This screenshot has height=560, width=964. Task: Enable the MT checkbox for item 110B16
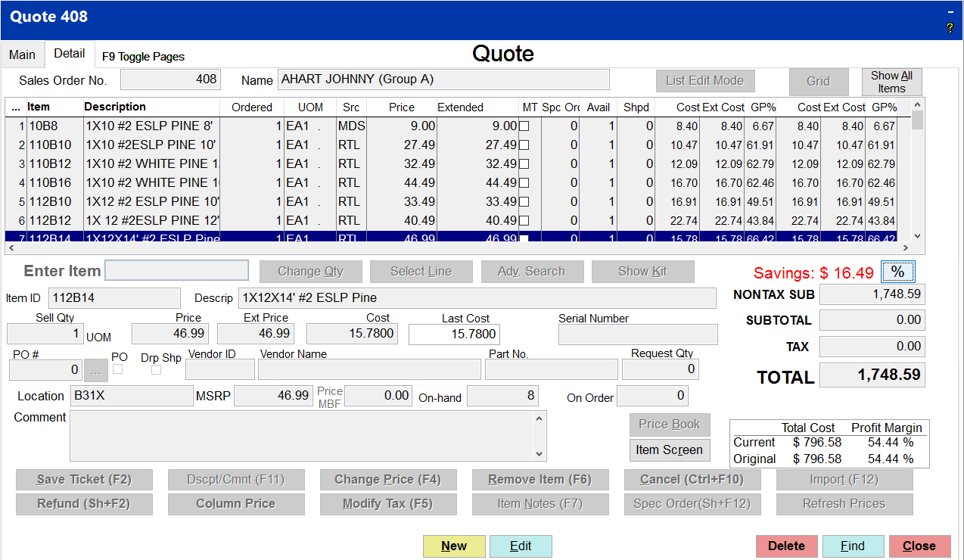pyautogui.click(x=524, y=183)
